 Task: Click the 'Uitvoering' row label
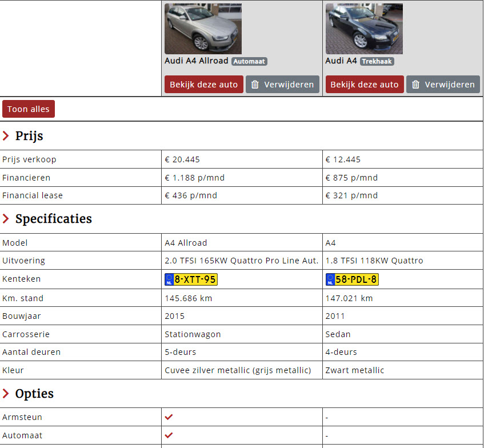(x=24, y=261)
